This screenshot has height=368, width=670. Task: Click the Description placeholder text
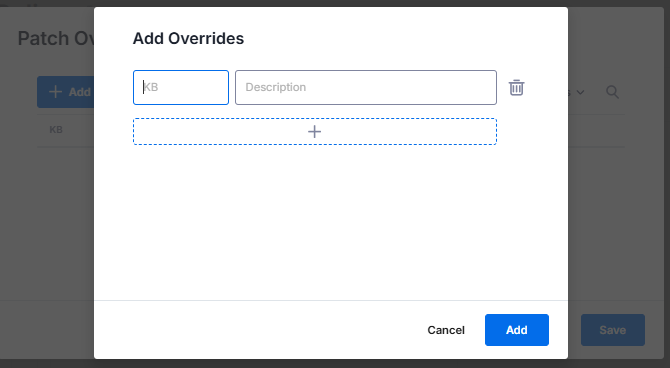[276, 87]
